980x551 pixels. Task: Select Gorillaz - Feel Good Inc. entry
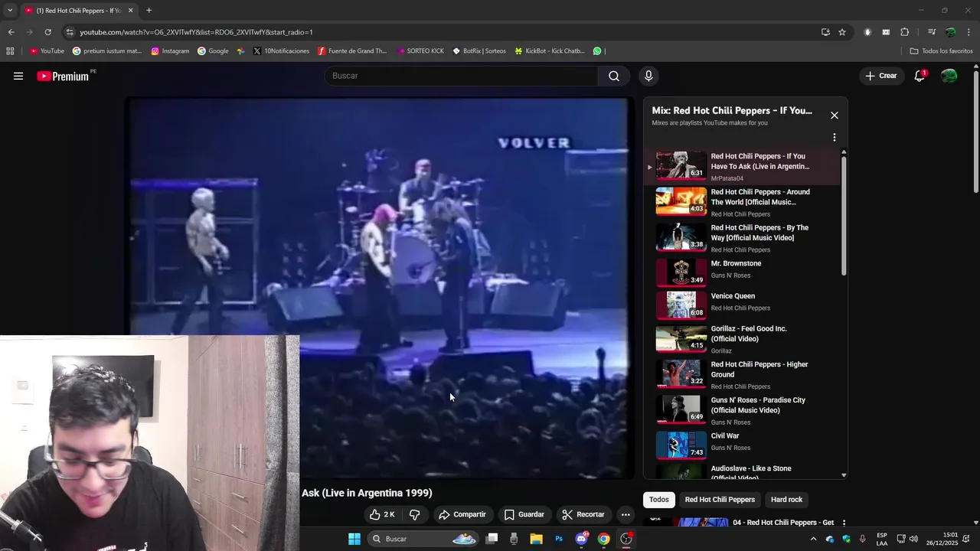[x=743, y=340]
